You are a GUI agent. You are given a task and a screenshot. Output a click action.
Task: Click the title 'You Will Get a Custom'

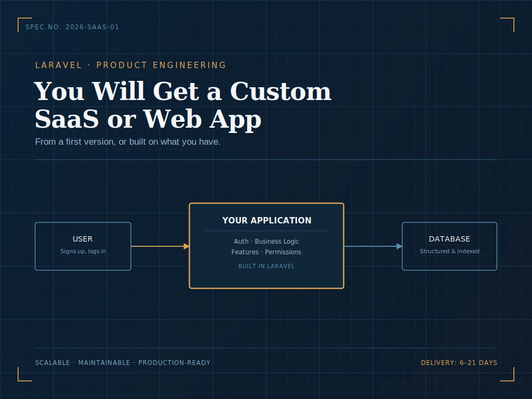click(183, 92)
